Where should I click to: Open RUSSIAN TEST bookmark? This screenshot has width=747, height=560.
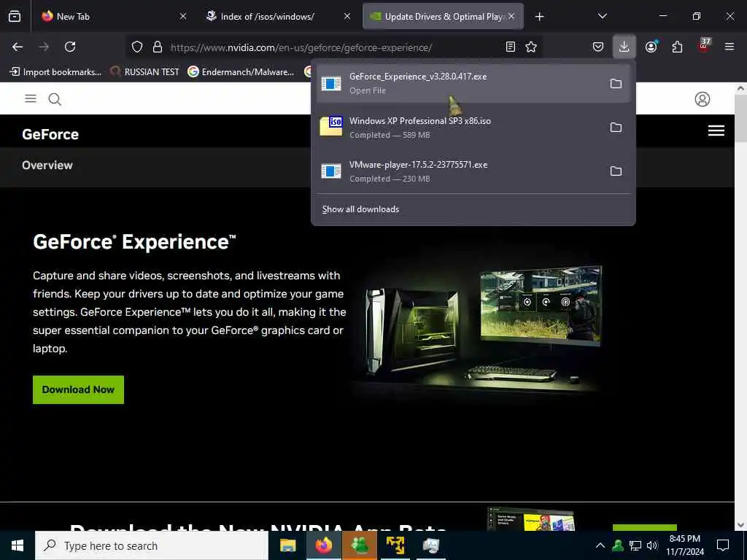(145, 72)
